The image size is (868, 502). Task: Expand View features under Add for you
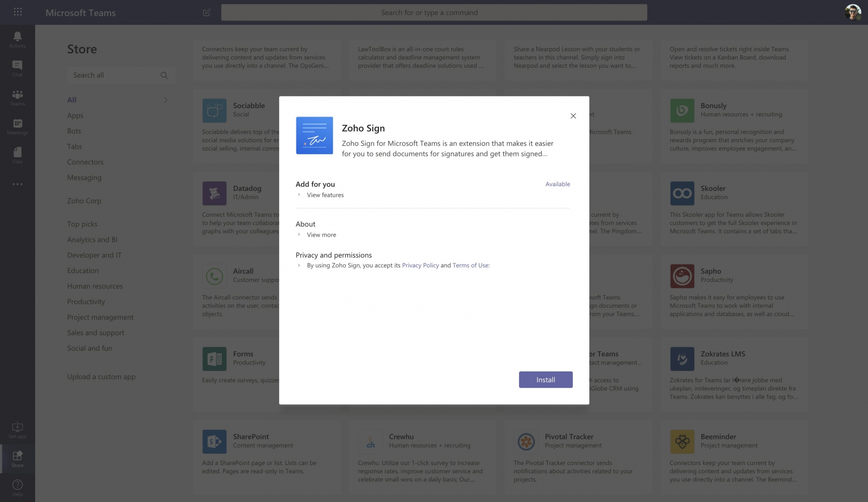click(x=325, y=195)
